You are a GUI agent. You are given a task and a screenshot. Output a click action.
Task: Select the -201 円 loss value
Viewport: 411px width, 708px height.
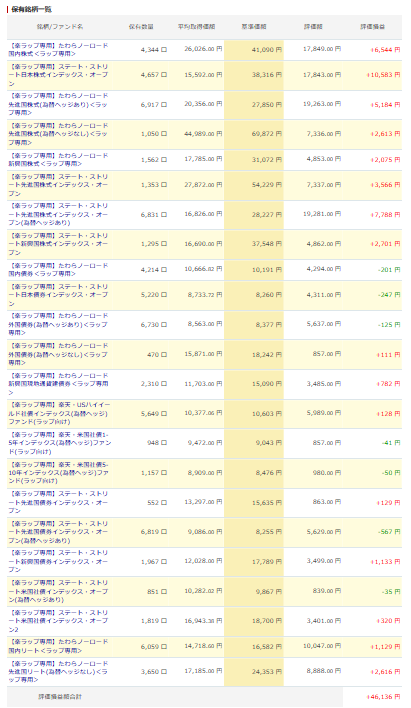[x=389, y=270]
